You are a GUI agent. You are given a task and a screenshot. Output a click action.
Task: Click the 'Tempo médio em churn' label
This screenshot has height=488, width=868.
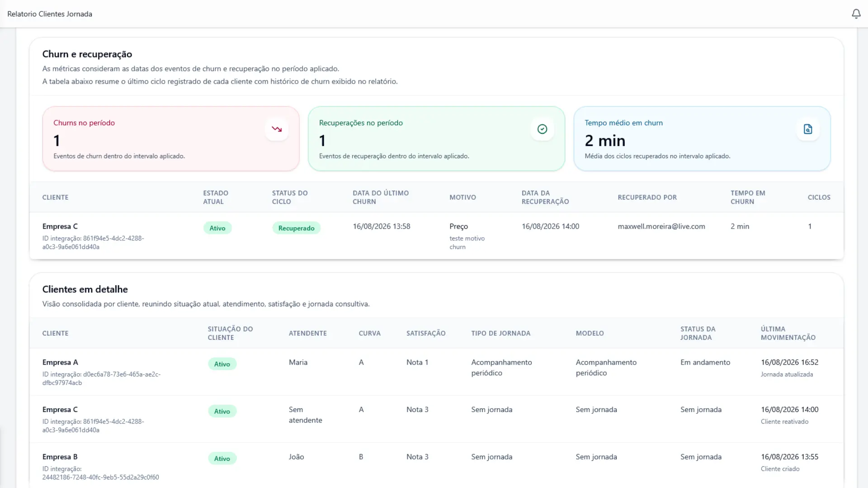point(623,123)
